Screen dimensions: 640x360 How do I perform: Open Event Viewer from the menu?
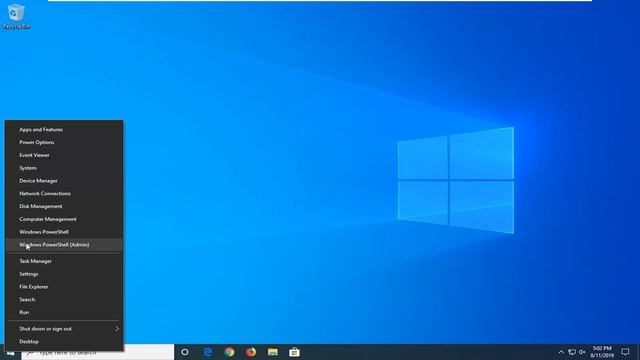coord(64,155)
